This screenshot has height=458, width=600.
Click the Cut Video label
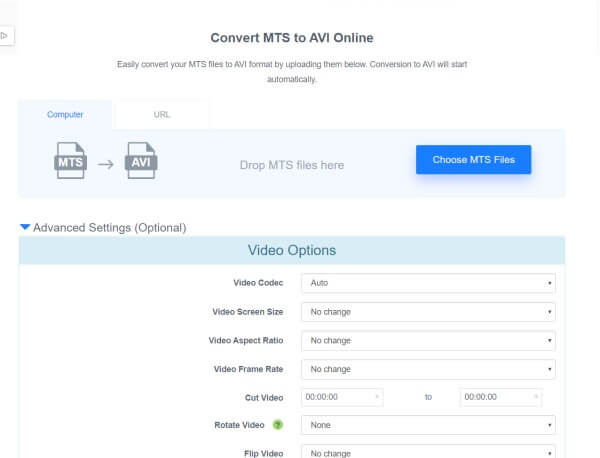pos(264,398)
